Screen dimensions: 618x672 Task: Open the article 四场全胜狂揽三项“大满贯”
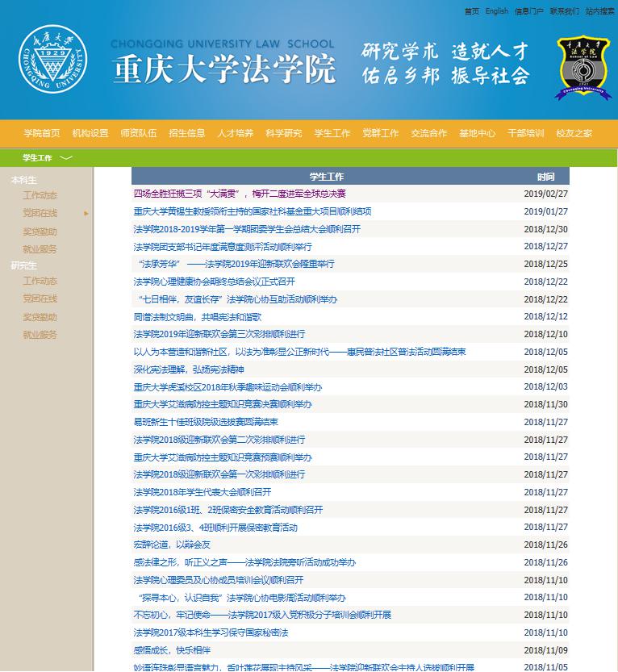point(240,194)
